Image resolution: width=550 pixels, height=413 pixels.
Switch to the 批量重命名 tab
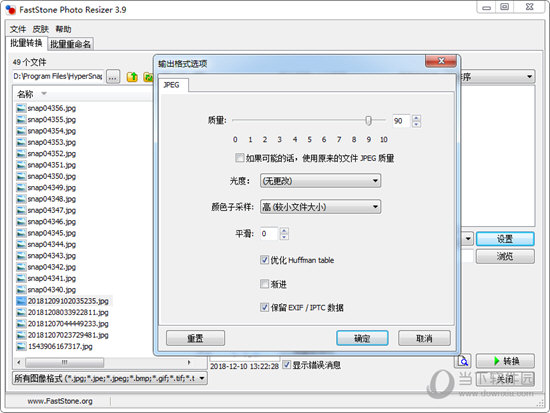coord(70,44)
